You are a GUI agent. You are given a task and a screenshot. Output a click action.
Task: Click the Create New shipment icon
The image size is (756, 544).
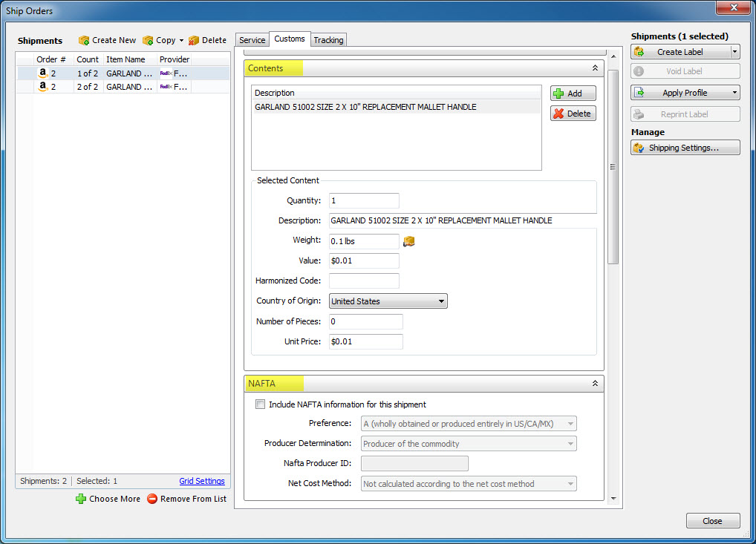84,40
